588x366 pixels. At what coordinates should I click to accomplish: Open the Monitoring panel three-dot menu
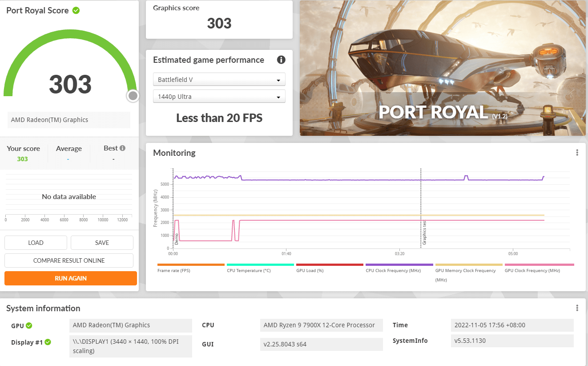577,152
